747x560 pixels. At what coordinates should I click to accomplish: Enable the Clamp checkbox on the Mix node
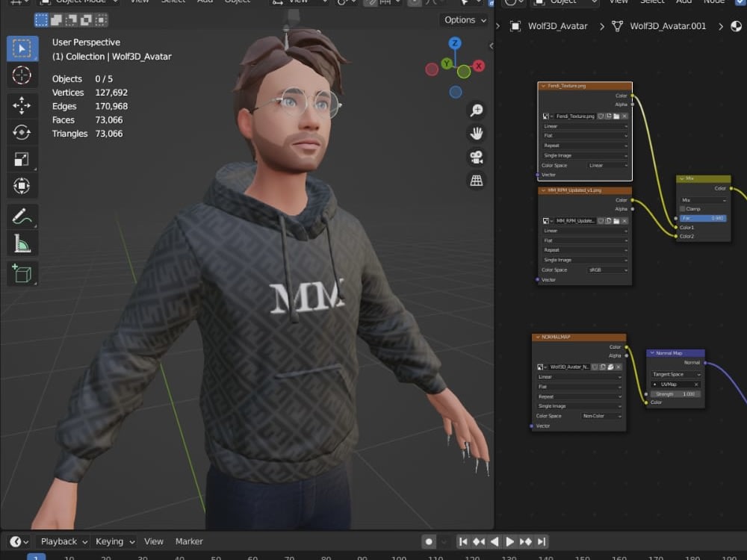point(682,209)
